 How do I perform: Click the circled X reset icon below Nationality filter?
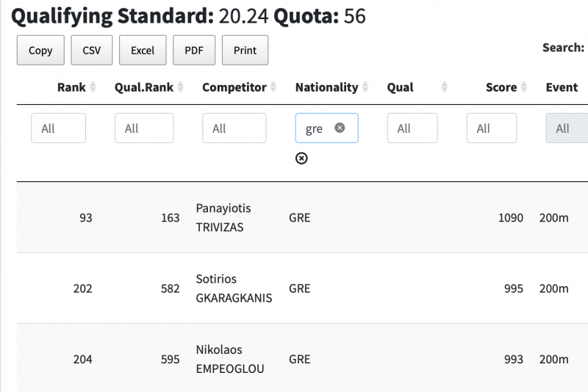(x=301, y=159)
